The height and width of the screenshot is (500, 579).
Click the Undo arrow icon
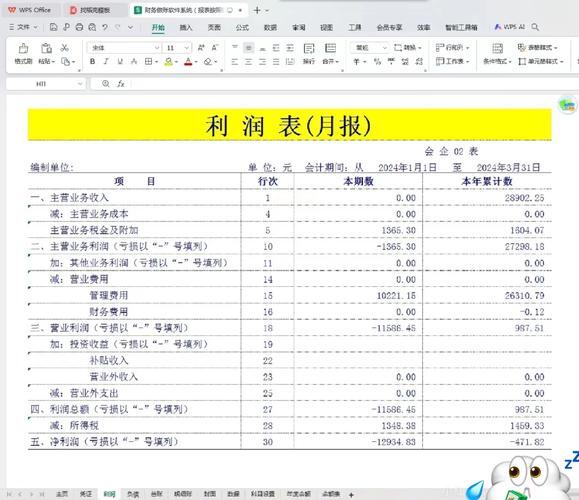point(105,27)
